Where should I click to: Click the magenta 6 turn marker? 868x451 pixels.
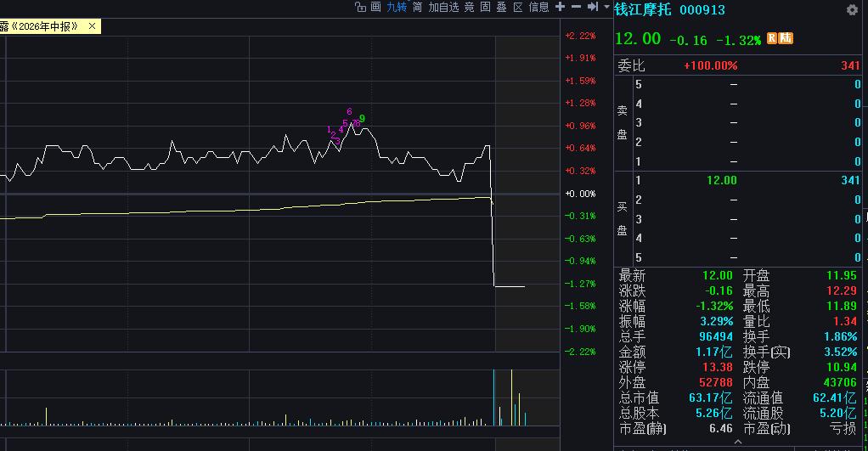click(349, 112)
